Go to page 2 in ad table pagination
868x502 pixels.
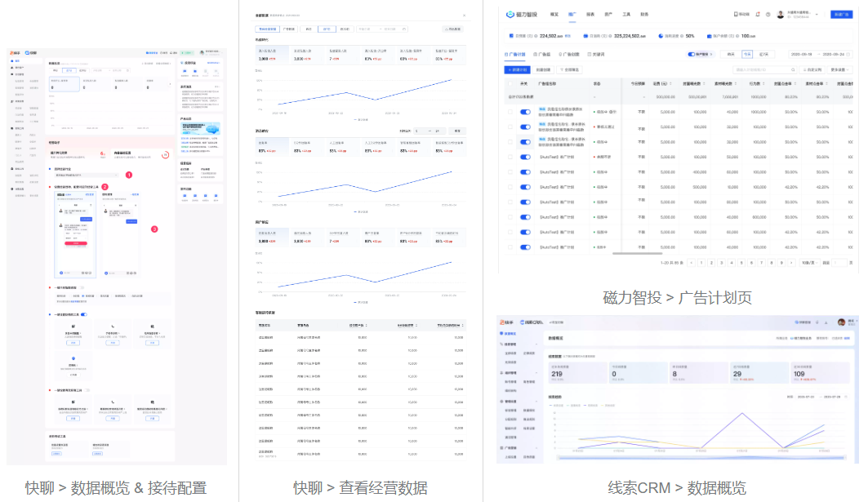pos(711,263)
